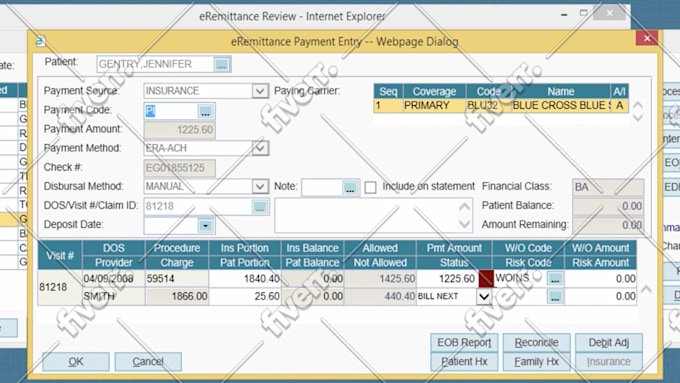The image size is (680, 383).
Task: Click the Note text area
Action: [x=366, y=215]
